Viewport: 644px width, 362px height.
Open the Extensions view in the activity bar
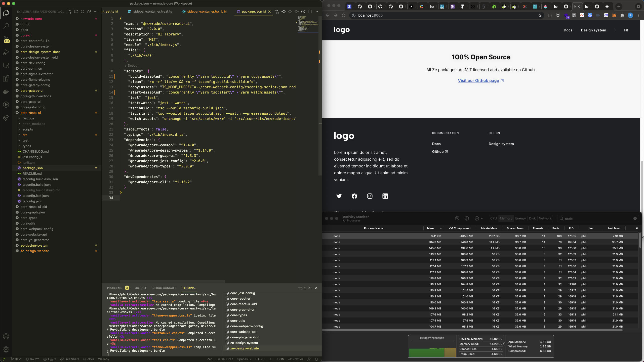coord(6,78)
